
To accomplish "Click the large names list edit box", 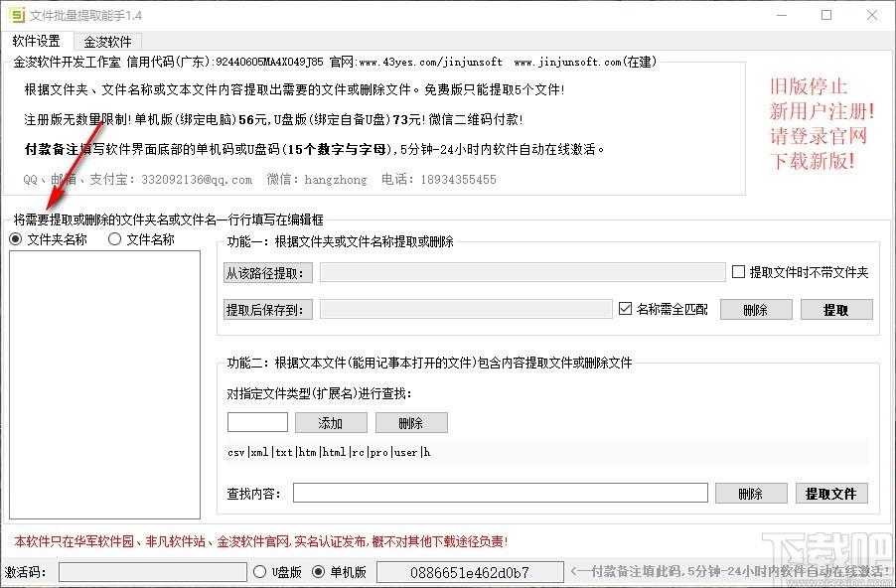I will pos(104,384).
